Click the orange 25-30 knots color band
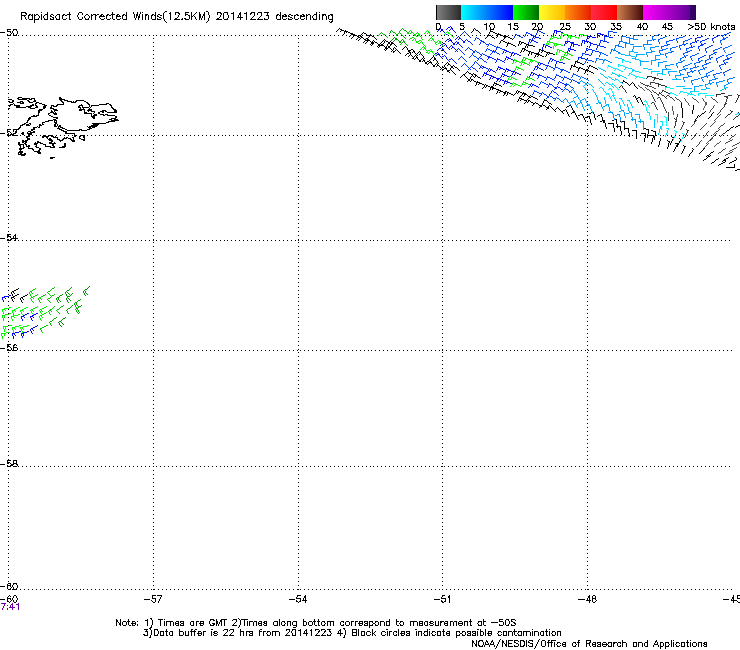 (578, 12)
